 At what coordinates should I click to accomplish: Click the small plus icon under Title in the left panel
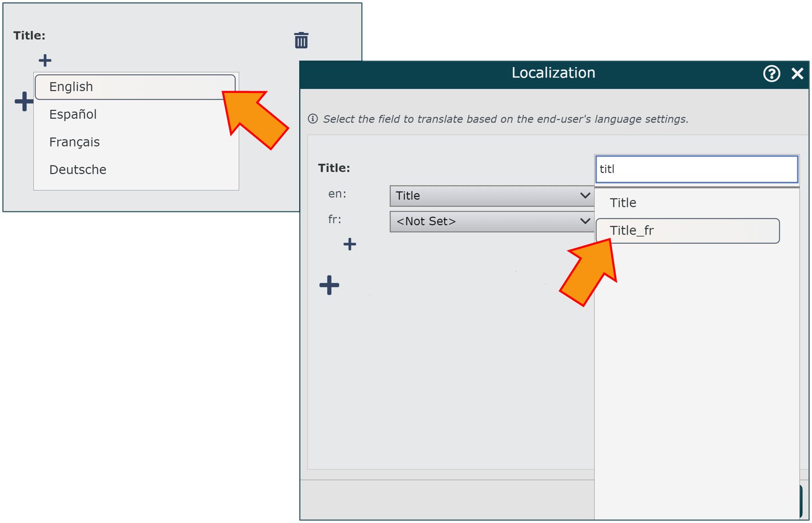45,60
